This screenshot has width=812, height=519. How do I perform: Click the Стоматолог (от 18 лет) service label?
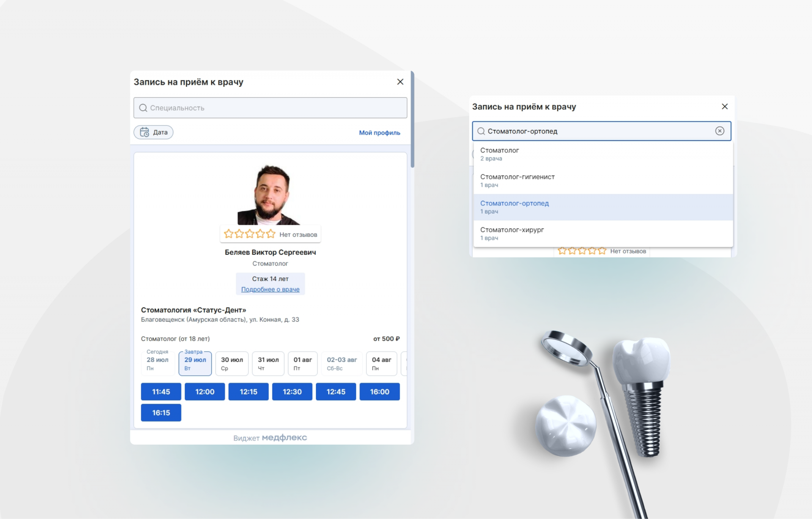coord(176,339)
